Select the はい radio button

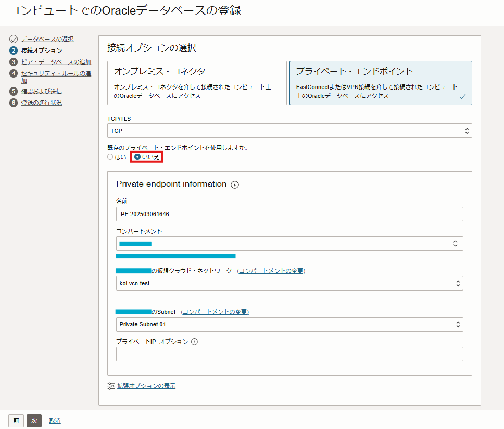tap(110, 156)
